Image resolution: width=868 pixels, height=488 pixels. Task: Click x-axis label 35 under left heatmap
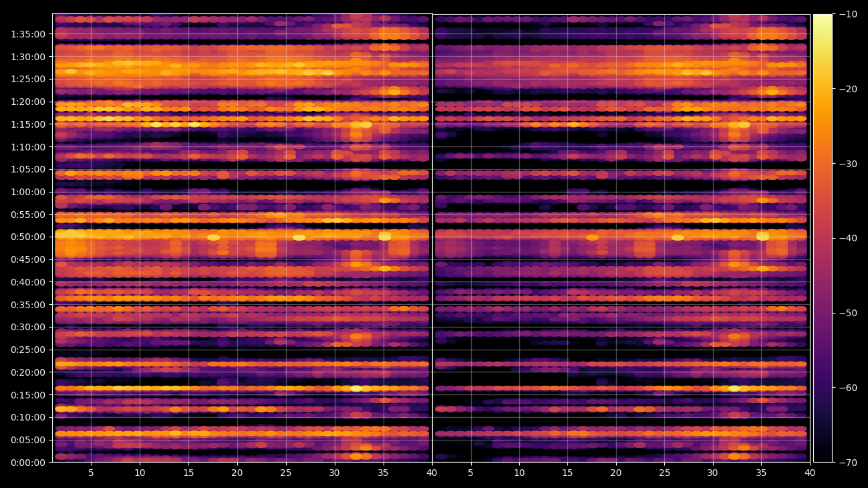[384, 473]
